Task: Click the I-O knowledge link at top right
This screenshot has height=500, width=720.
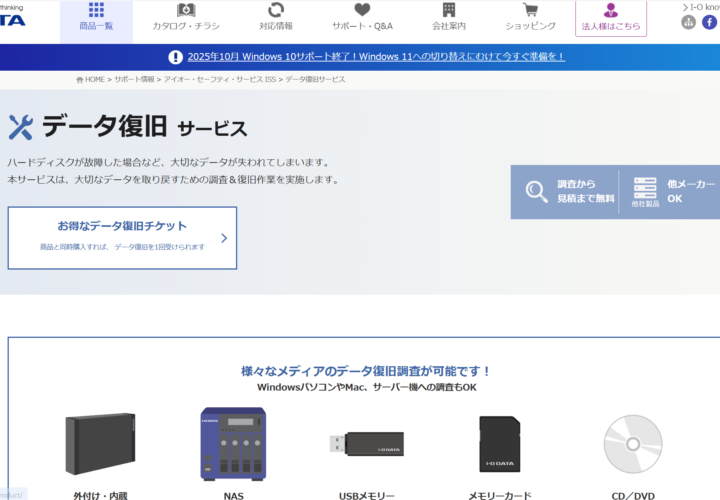Action: 701,7
